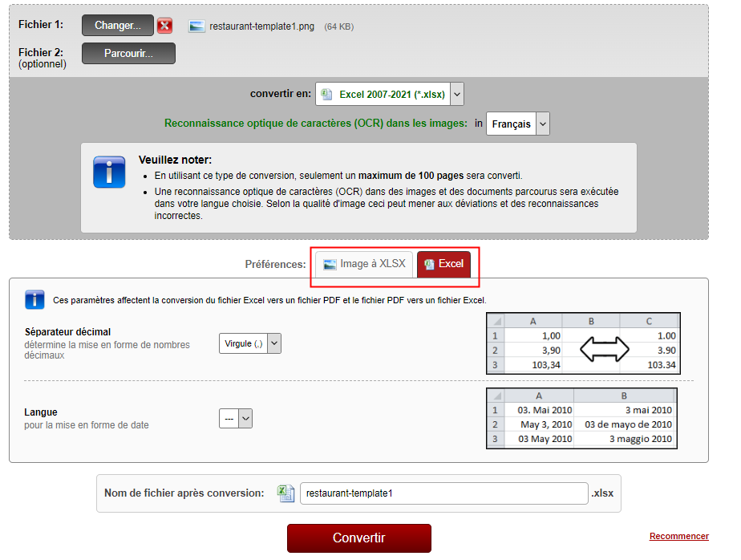Click the decimal separator example table image
Image resolution: width=741 pixels, height=560 pixels.
coord(583,343)
